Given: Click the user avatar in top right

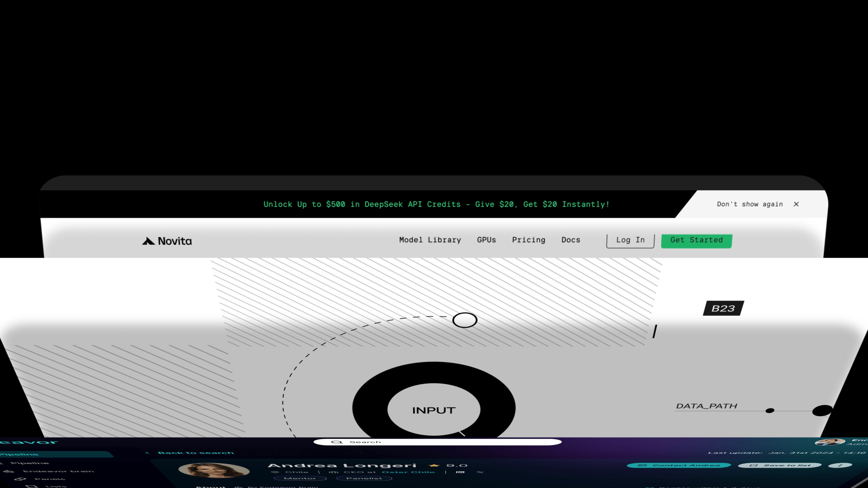Looking at the screenshot, I should coord(830,442).
